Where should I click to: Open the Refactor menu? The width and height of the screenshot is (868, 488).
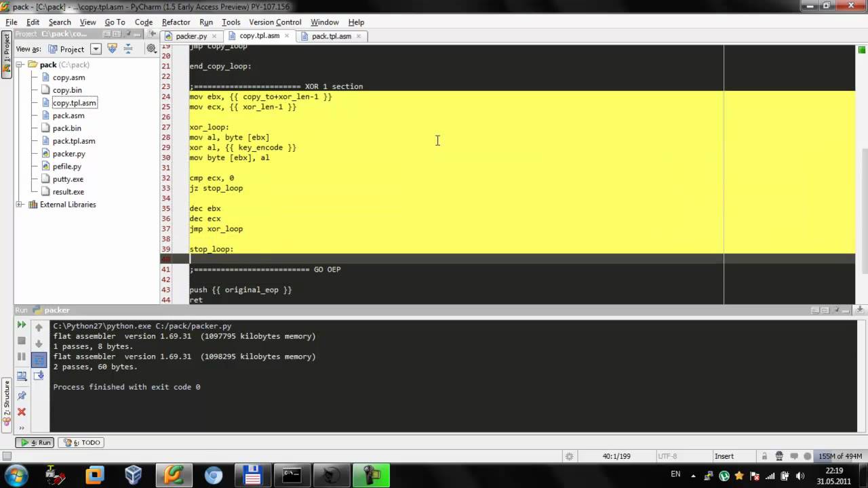coord(176,22)
